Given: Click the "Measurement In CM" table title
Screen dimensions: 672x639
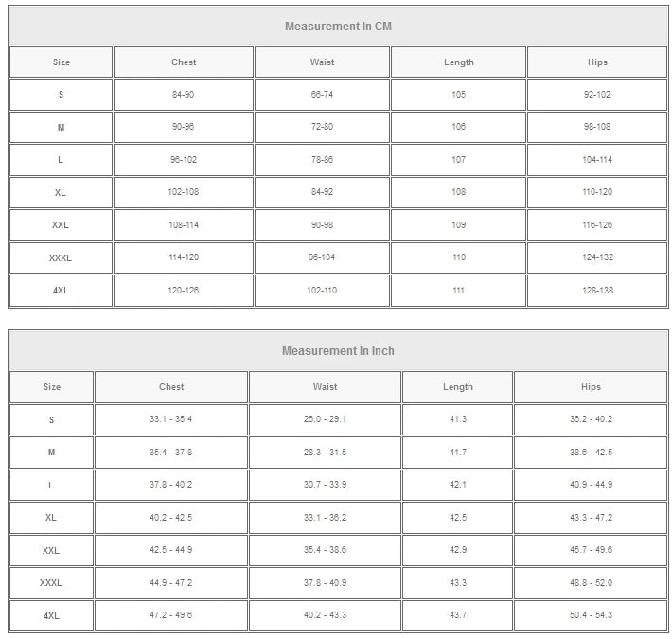Looking at the screenshot, I should pyautogui.click(x=338, y=27).
